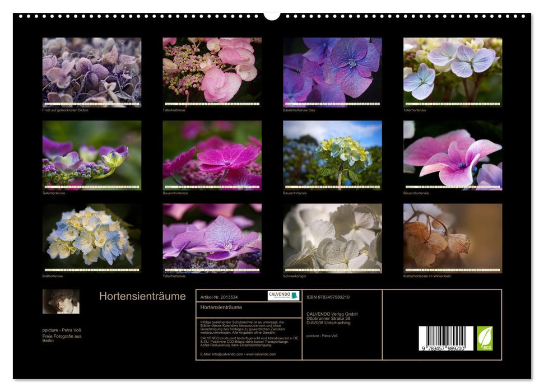Click the photographer portrait photo

click(x=61, y=301)
